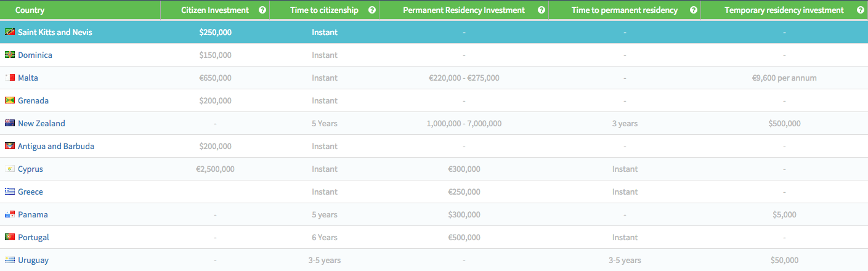
Task: Click the Portugal flag icon
Action: pos(10,237)
